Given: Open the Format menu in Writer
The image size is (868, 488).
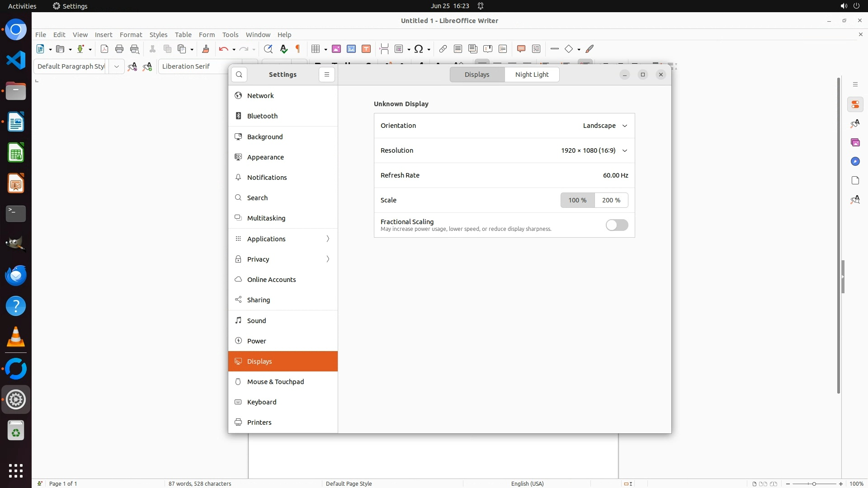Looking at the screenshot, I should (131, 35).
